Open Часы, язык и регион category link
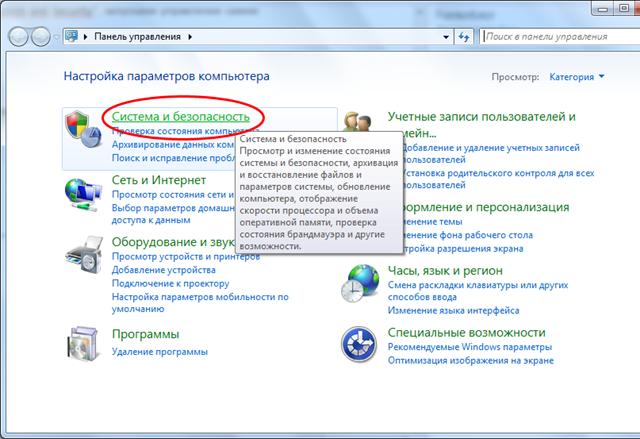Image resolution: width=640 pixels, height=439 pixels. click(x=445, y=270)
